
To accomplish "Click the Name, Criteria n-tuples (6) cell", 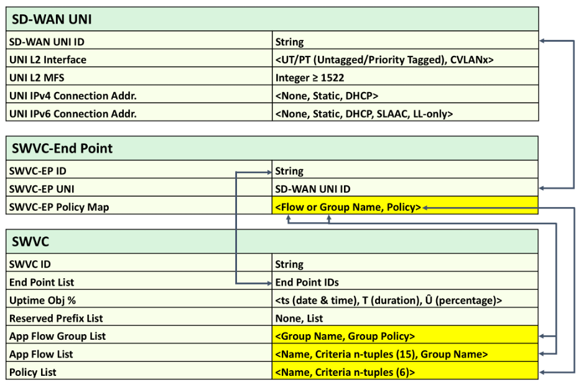I will (404, 371).
